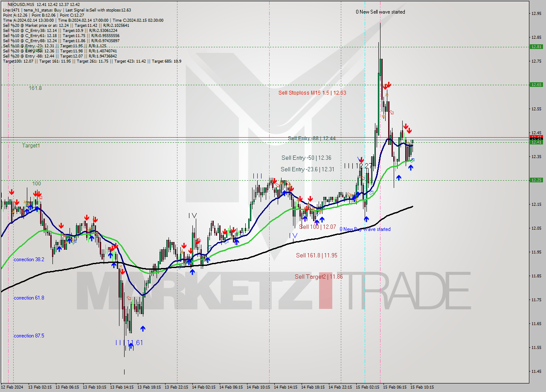Screen dimensions: 546x392
Task: Click the green 12.81 price level tag
Action: click(x=536, y=46)
